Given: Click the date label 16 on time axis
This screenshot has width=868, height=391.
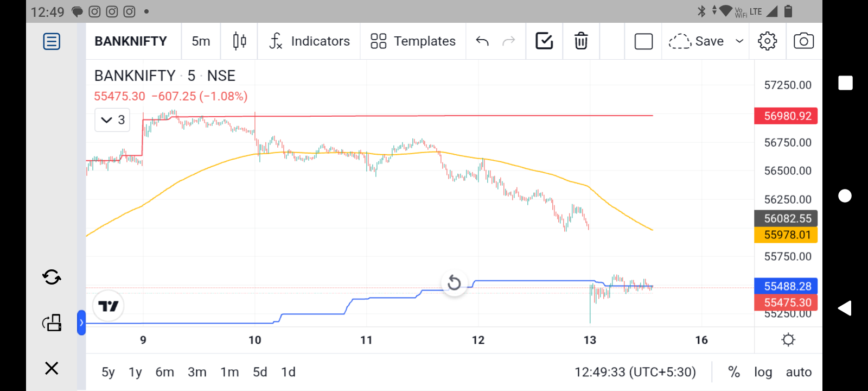Looking at the screenshot, I should pos(701,340).
